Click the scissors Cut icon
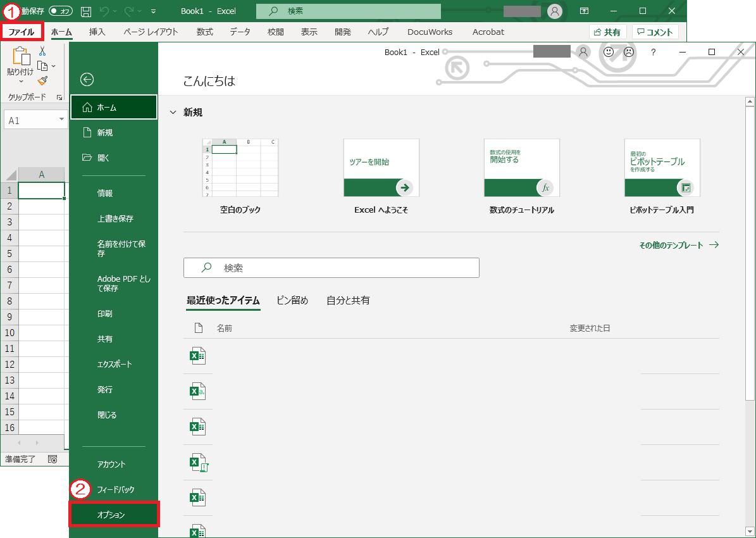The image size is (756, 538). pyautogui.click(x=42, y=51)
